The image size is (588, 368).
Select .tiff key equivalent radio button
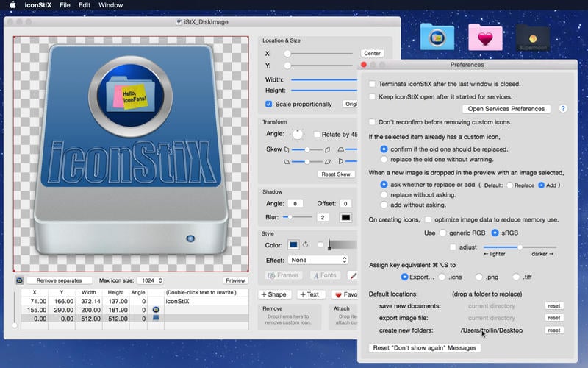coord(516,277)
